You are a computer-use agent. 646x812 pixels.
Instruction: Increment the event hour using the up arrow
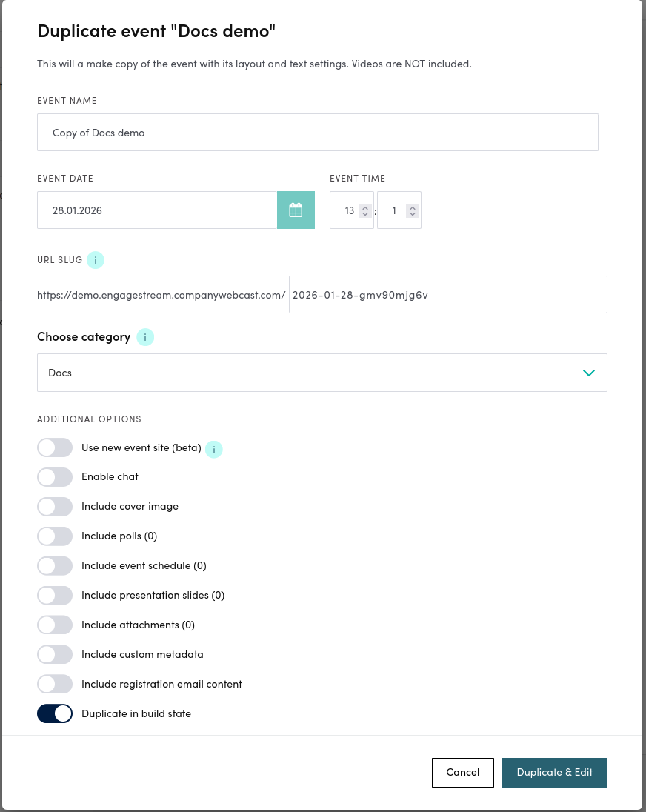pos(364,206)
